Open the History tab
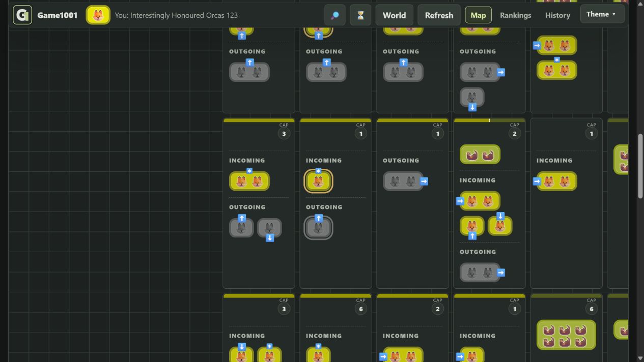 [557, 15]
